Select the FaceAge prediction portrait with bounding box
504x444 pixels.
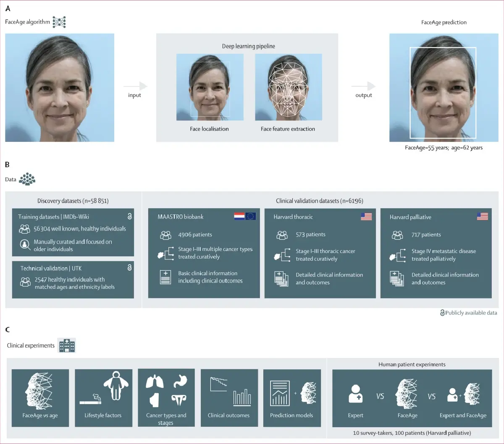[444, 87]
